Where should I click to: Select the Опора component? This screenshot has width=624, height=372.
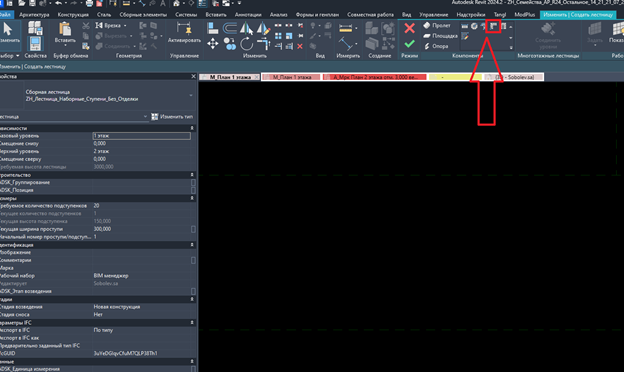436,46
